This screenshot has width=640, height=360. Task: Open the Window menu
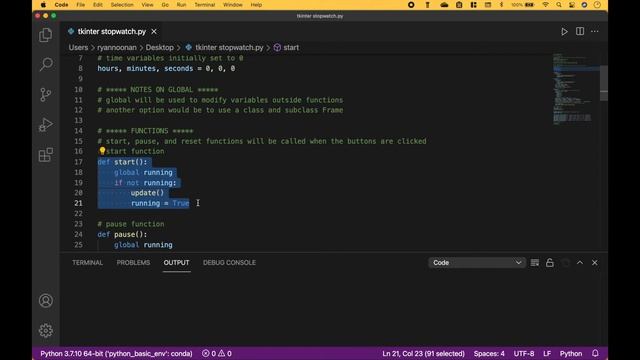233,5
